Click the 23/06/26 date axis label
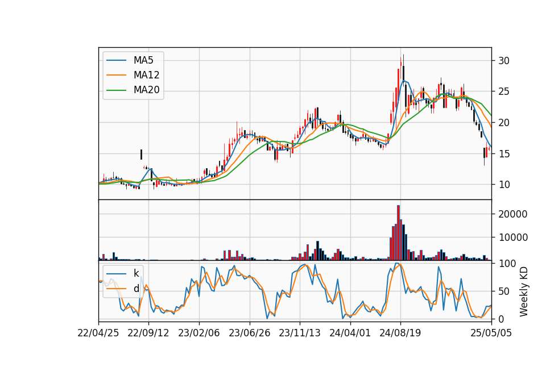 click(249, 333)
